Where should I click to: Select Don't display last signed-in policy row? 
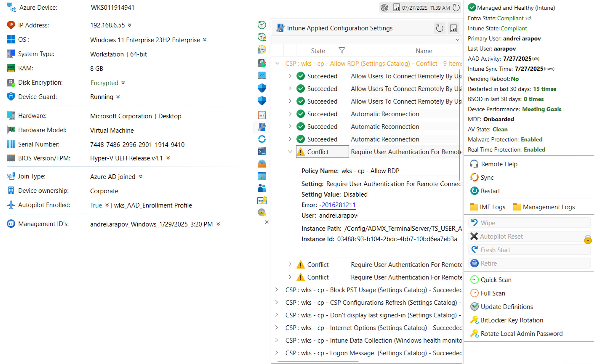tap(373, 315)
